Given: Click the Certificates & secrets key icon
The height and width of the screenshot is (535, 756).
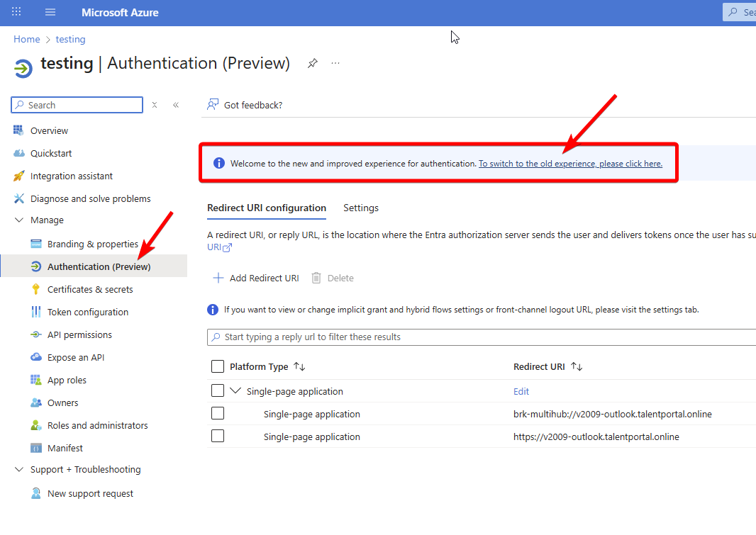Looking at the screenshot, I should pyautogui.click(x=35, y=289).
